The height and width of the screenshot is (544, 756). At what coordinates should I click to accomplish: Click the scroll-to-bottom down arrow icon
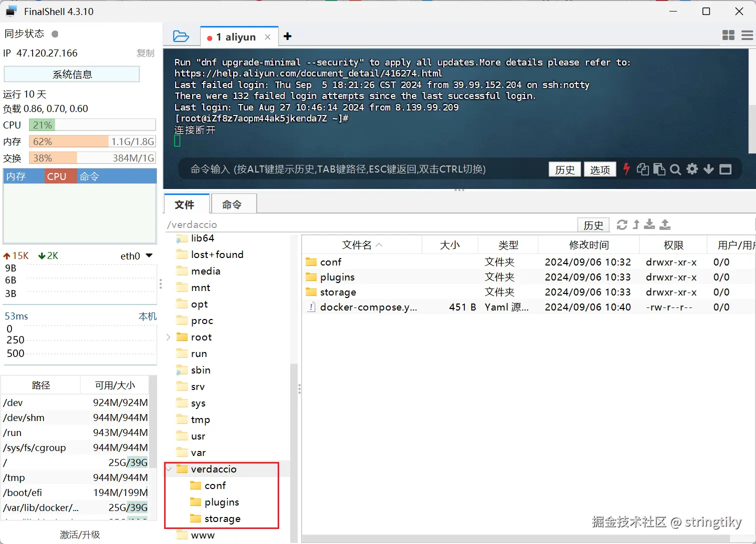[708, 169]
